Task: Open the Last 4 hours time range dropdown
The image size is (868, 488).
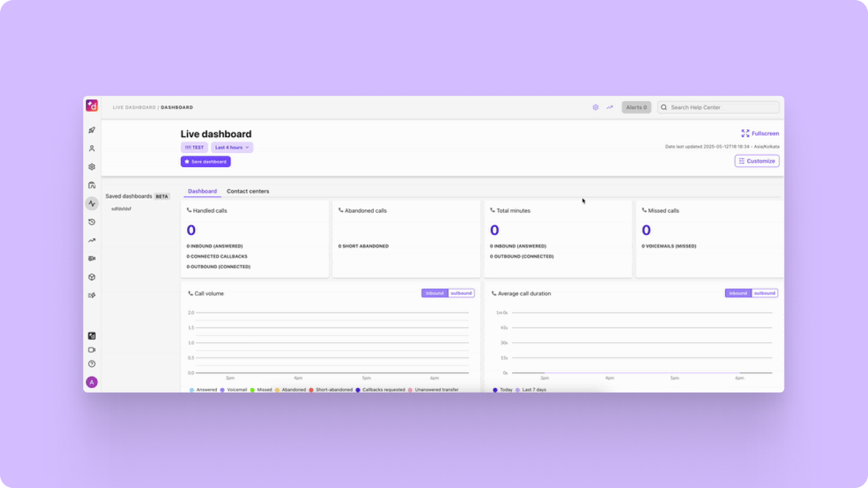Action: [232, 147]
